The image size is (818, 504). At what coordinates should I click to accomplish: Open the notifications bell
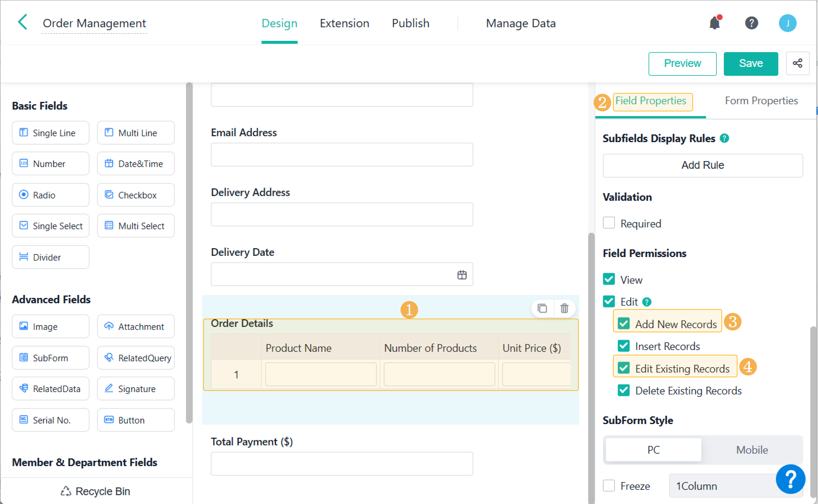[715, 23]
